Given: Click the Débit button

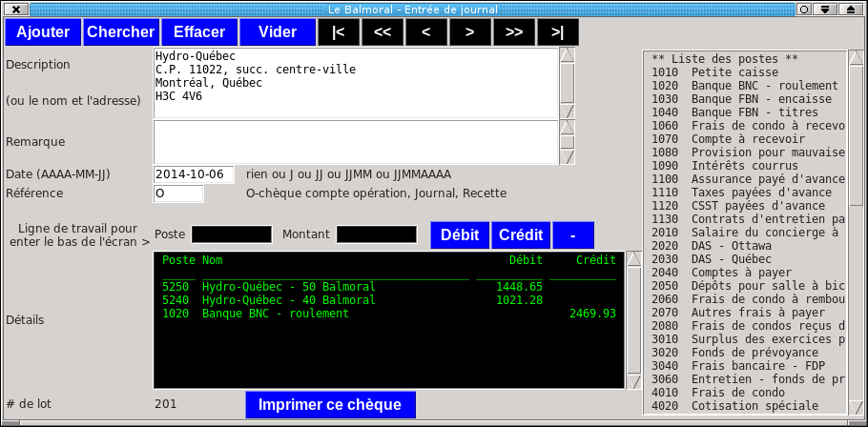Looking at the screenshot, I should 460,235.
